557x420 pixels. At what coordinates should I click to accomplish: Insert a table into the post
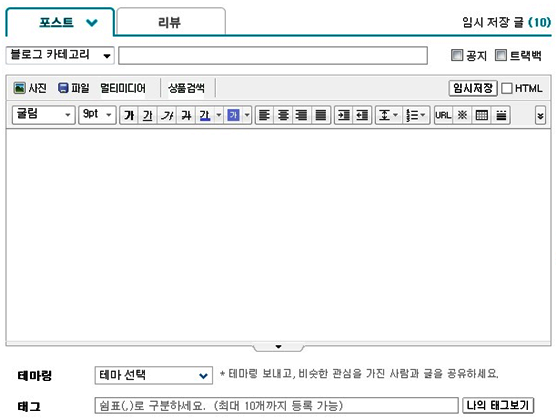coord(481,115)
